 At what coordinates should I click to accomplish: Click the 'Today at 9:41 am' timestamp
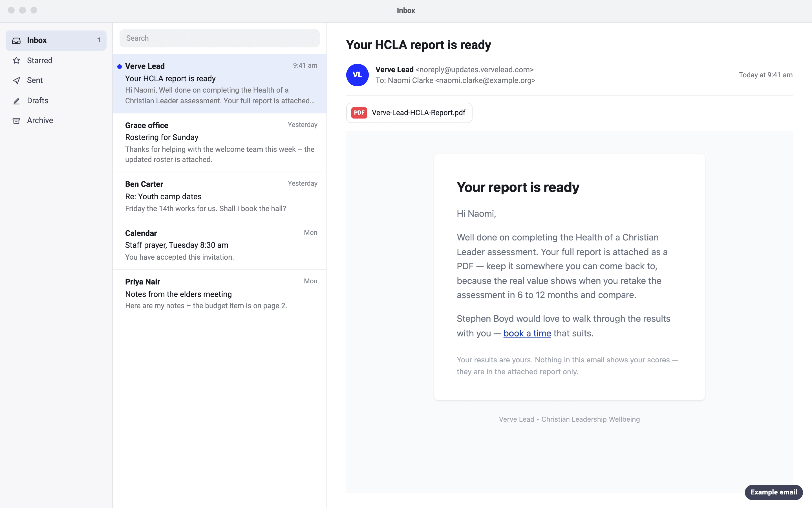tap(766, 75)
